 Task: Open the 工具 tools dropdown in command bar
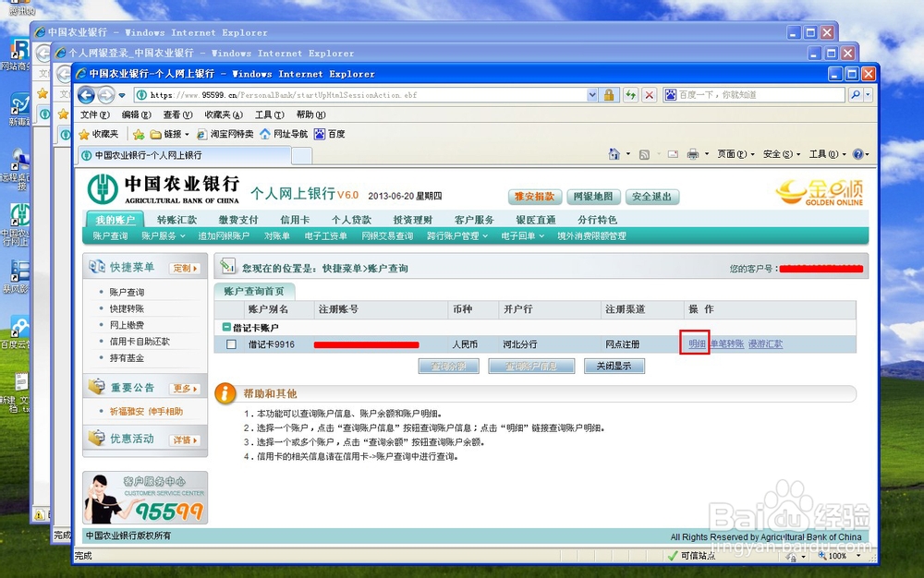827,154
